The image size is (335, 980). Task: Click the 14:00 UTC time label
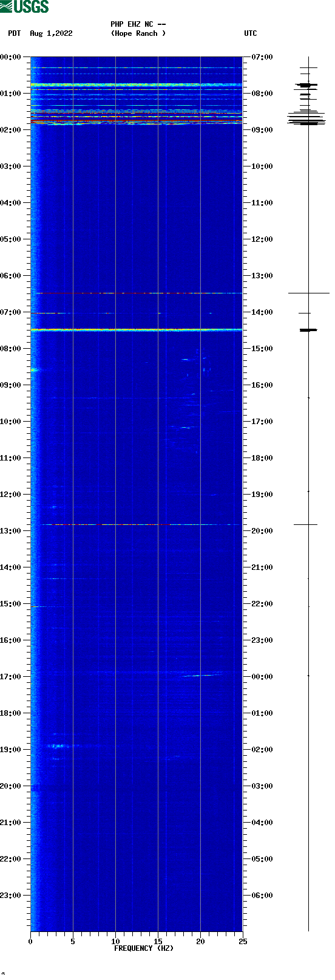(x=262, y=312)
